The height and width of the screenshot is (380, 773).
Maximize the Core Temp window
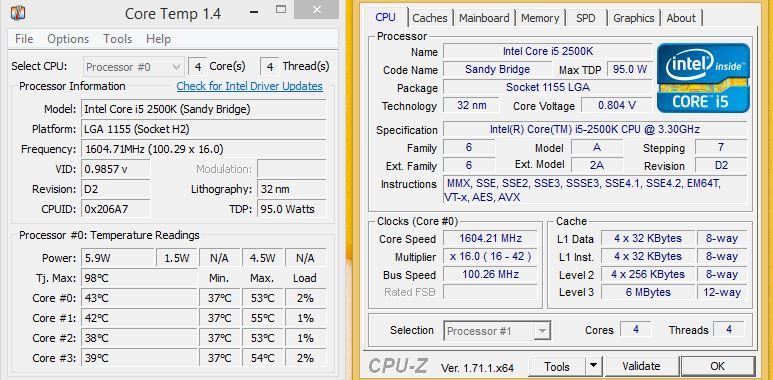click(281, 10)
